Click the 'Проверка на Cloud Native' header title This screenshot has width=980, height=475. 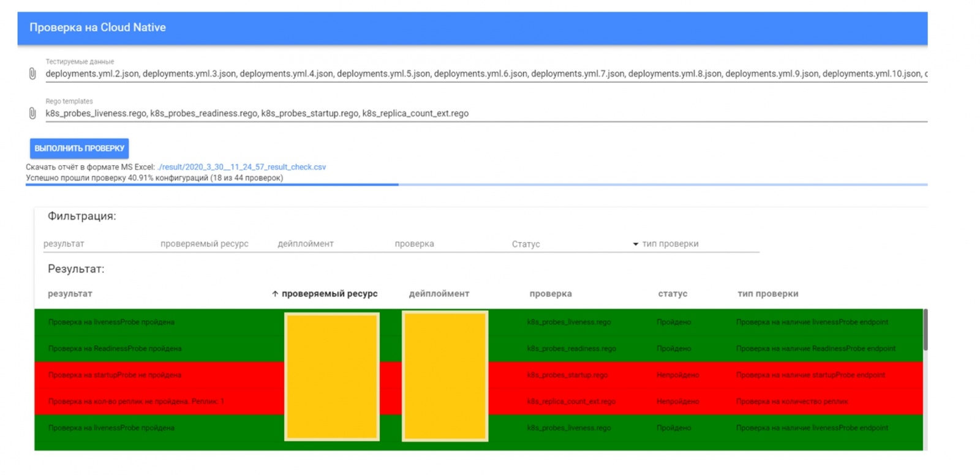coord(97,28)
